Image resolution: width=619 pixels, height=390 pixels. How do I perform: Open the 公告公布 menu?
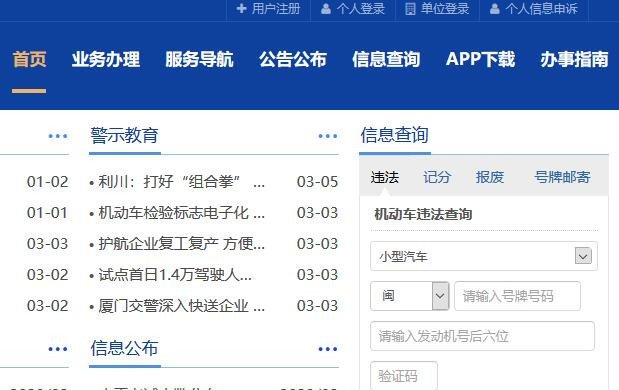293,60
